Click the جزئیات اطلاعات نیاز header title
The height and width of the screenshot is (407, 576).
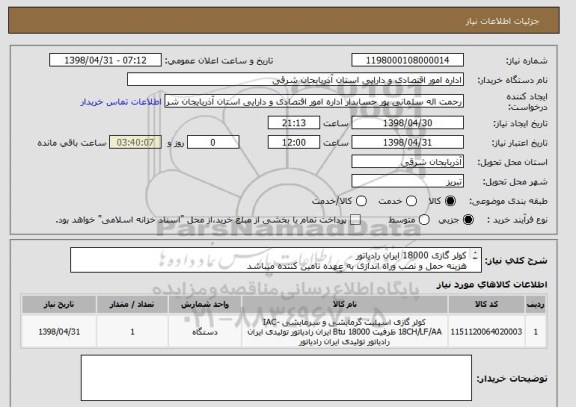(502, 21)
